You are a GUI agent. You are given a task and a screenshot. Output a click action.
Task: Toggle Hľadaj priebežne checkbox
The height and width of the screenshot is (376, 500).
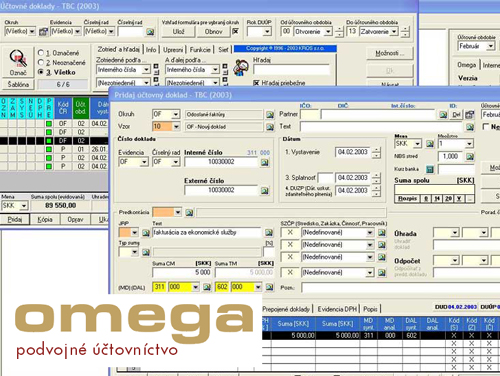click(x=256, y=83)
